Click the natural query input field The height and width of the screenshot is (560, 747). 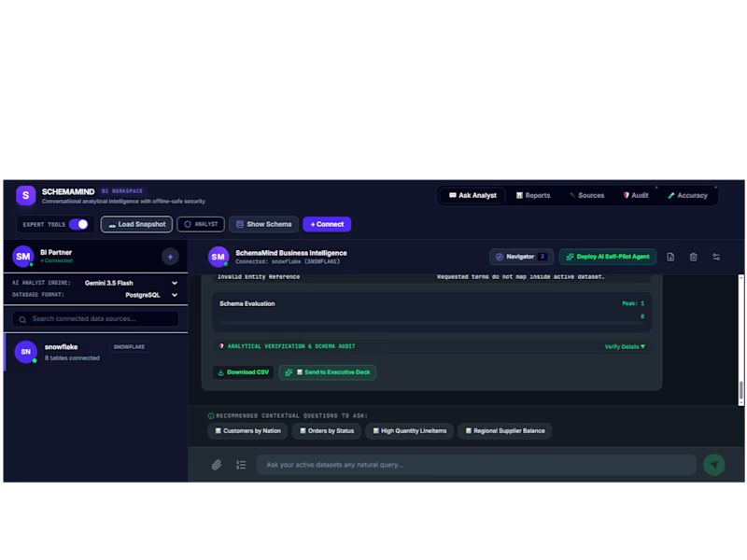pyautogui.click(x=476, y=465)
